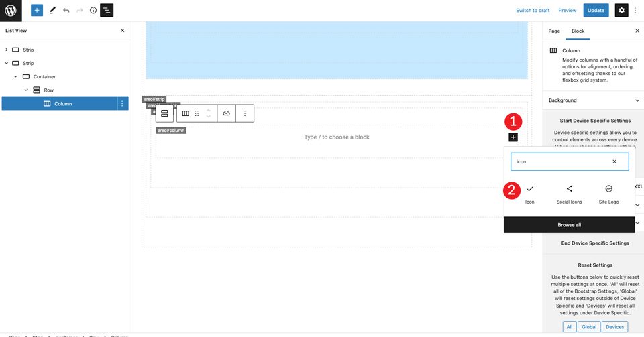Viewport: 644px width, 337px height.
Task: Open the document Details info icon
Action: (x=93, y=10)
